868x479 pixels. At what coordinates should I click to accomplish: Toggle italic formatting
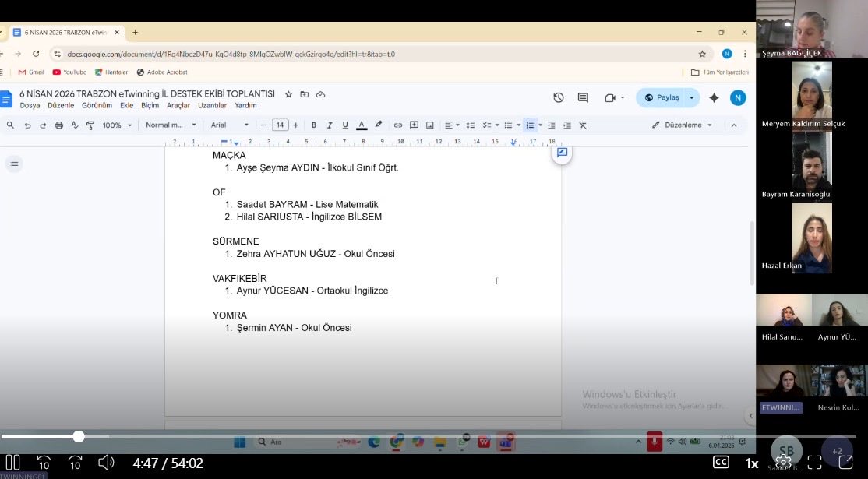click(329, 125)
